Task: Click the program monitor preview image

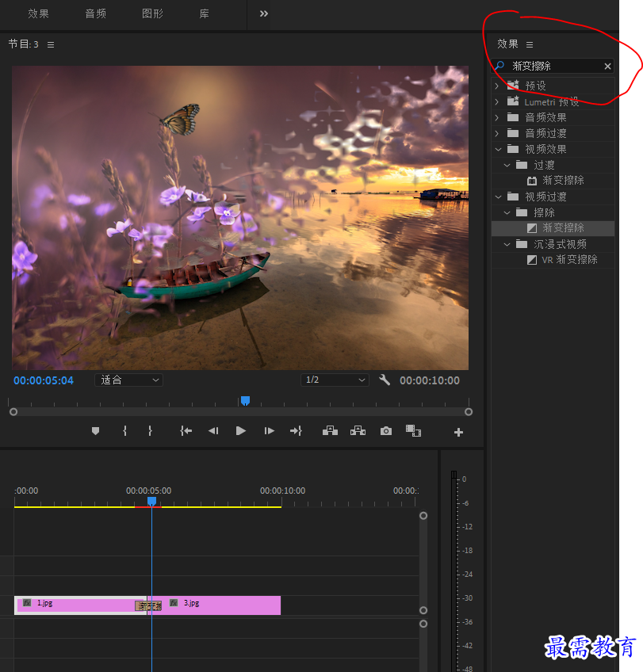Action: pos(240,218)
